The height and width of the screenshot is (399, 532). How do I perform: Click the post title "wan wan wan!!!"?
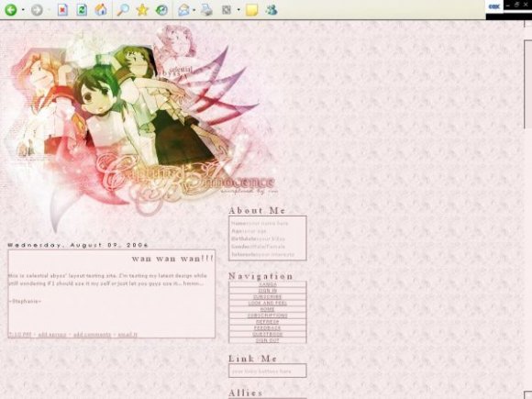coord(172,259)
